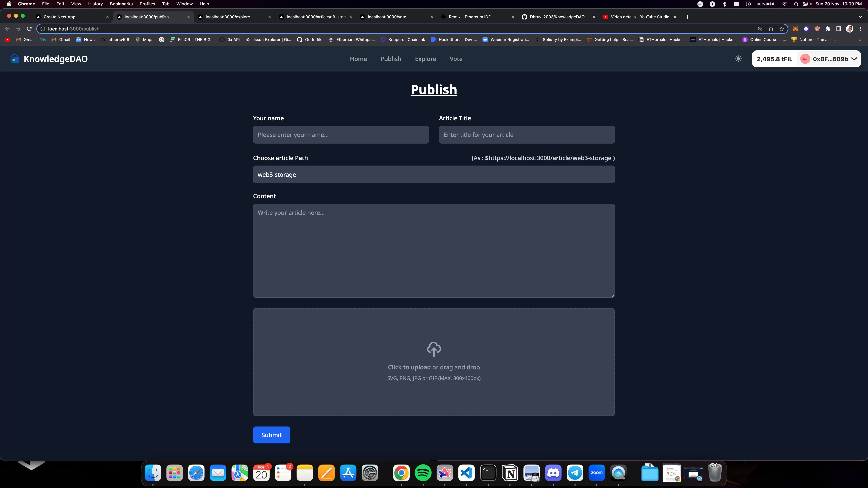This screenshot has width=868, height=488.
Task: Open the Wi-Fi status menu
Action: 784,4
